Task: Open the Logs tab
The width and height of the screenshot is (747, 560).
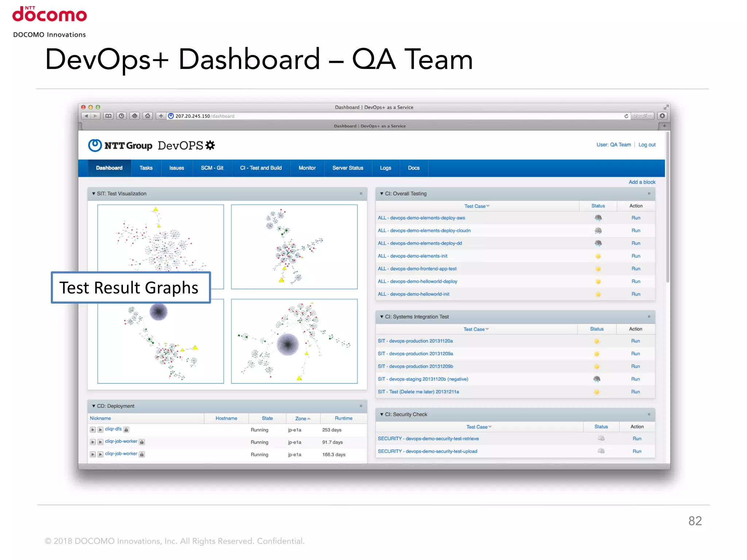Action: (x=386, y=168)
